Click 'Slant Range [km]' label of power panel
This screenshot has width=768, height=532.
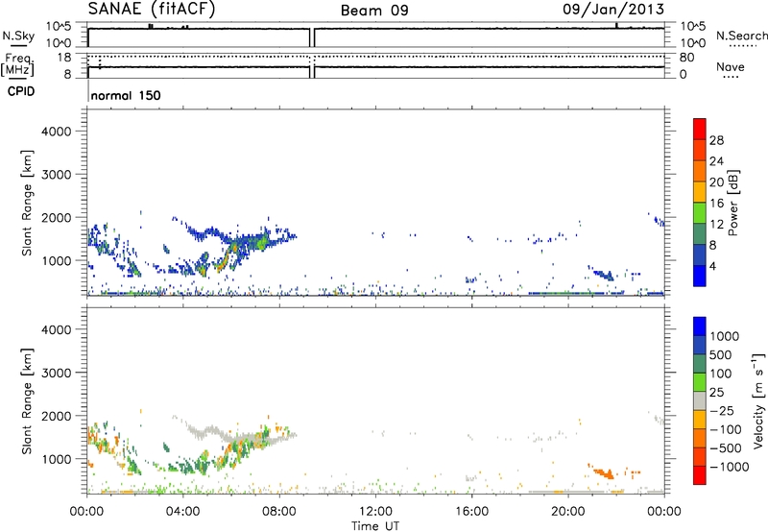(27, 203)
